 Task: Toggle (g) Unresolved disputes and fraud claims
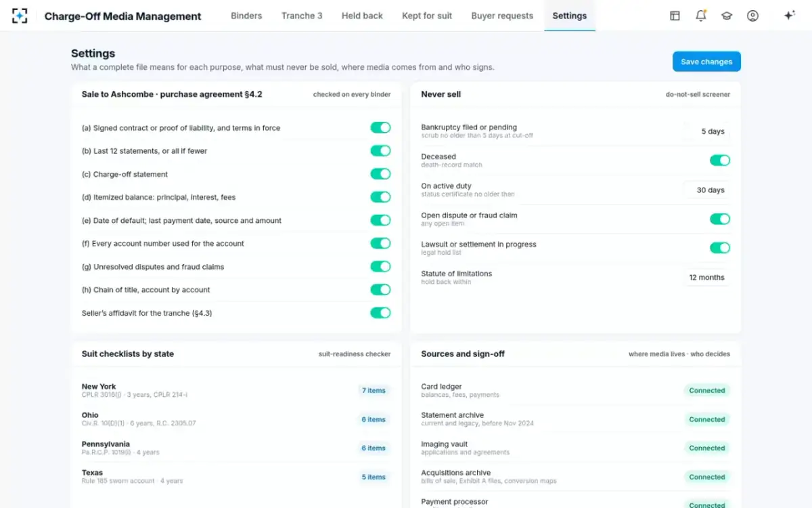tap(380, 266)
